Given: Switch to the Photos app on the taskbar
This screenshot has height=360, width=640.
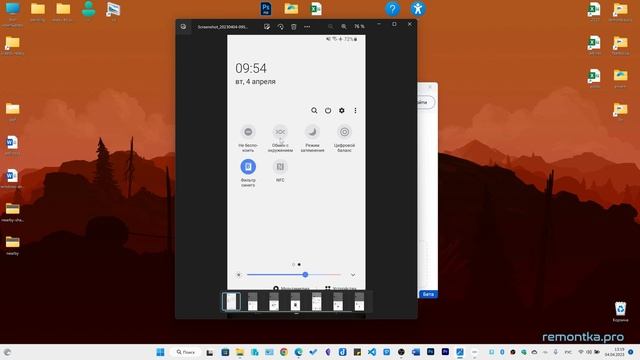Looking at the screenshot, I should [460, 352].
